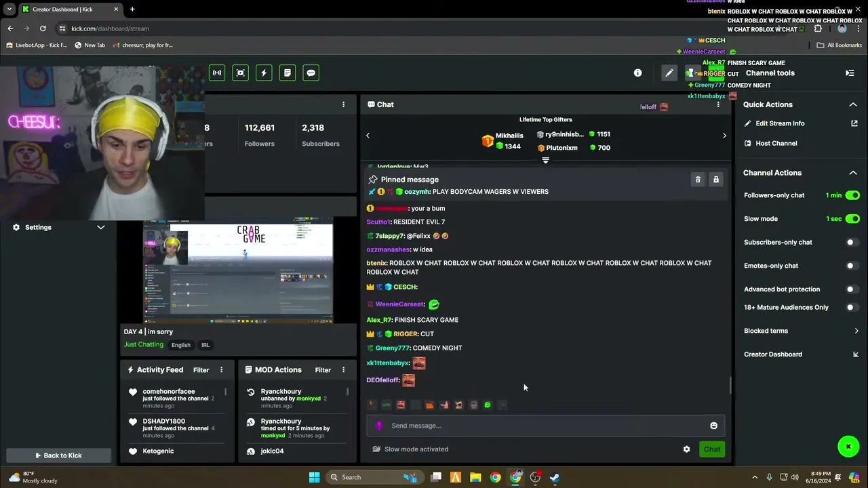The image size is (868, 488).
Task: Click the Creator Dashboard link in Channel tools
Action: pyautogui.click(x=773, y=354)
